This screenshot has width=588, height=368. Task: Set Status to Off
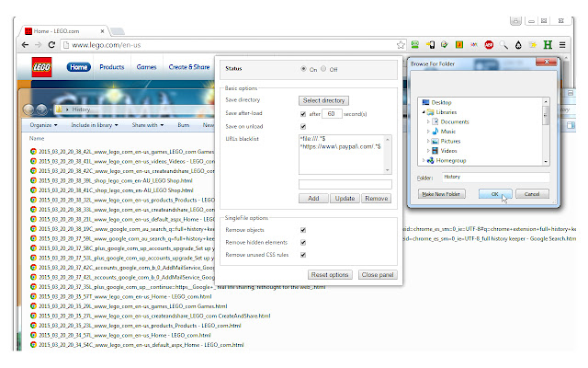click(x=323, y=69)
